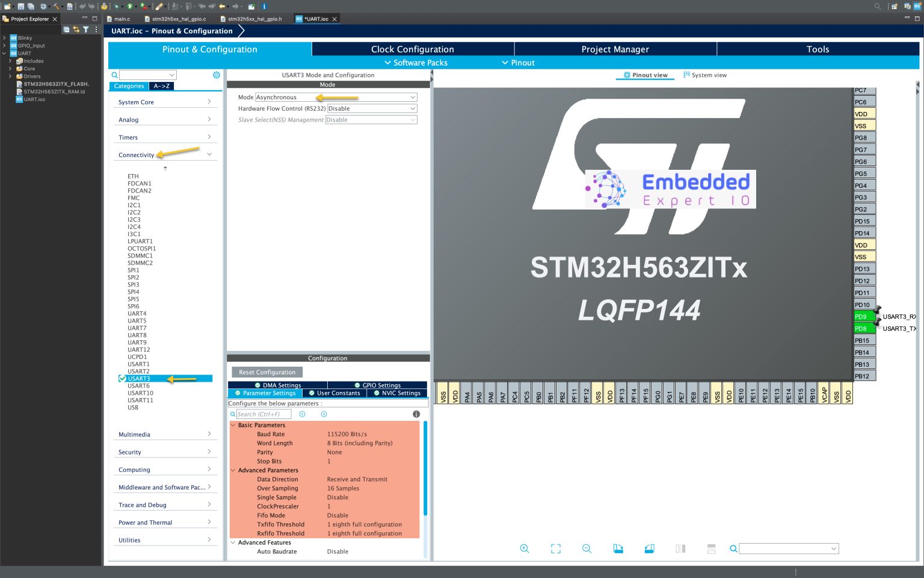Click the parameter Search (Ctrl+F) field

263,414
